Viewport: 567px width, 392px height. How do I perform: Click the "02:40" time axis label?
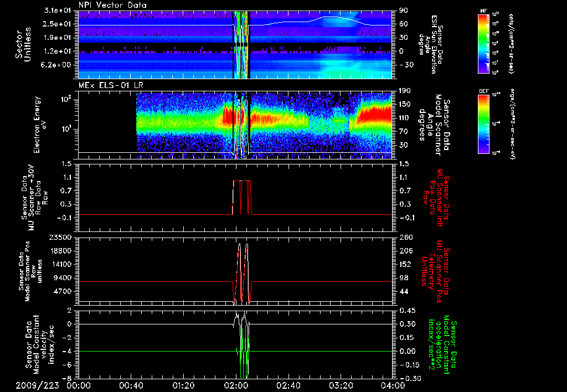tap(288, 385)
